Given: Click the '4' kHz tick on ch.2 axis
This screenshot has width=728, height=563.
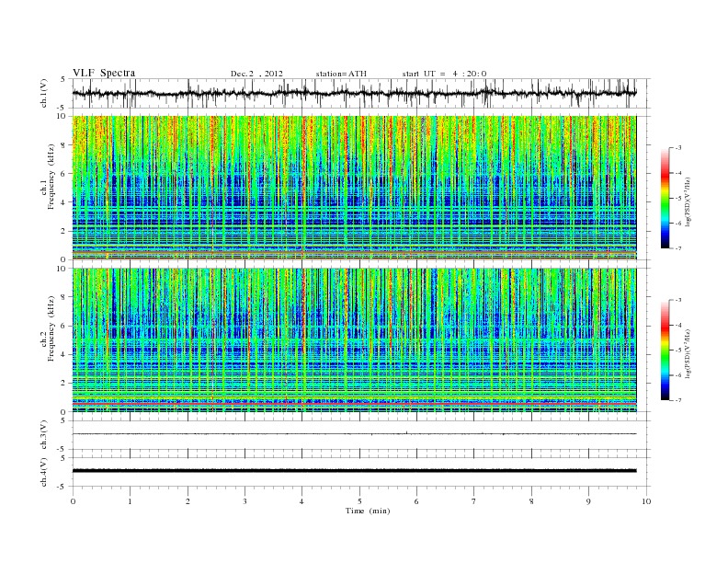Looking at the screenshot, I should pyautogui.click(x=64, y=354).
